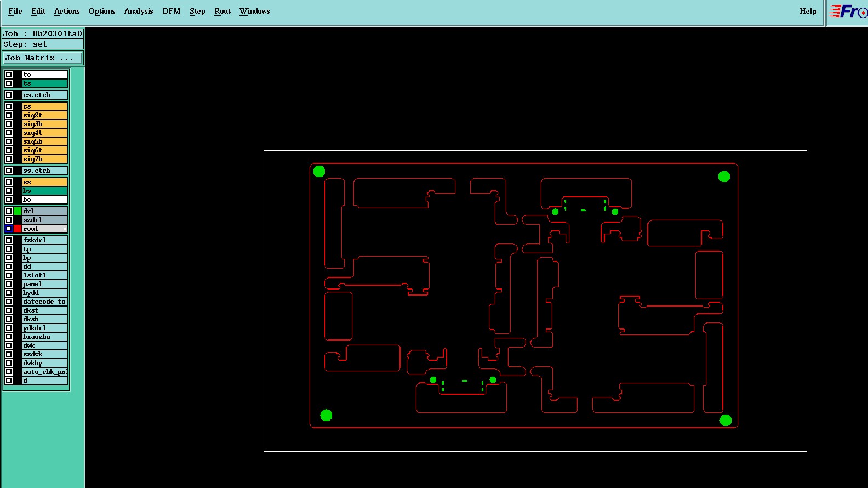Select the bs layer name
This screenshot has height=488, width=868.
(x=45, y=191)
